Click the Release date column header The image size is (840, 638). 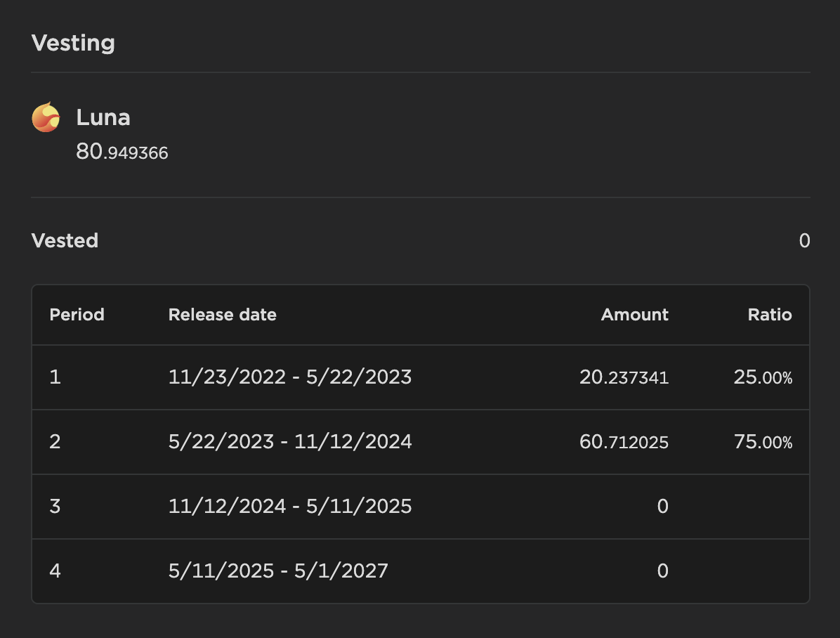pos(222,315)
